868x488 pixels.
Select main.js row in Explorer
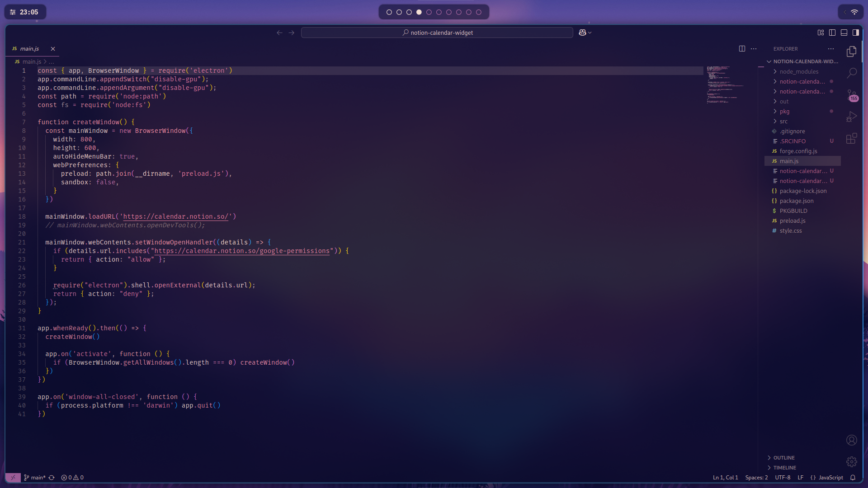[x=803, y=161]
